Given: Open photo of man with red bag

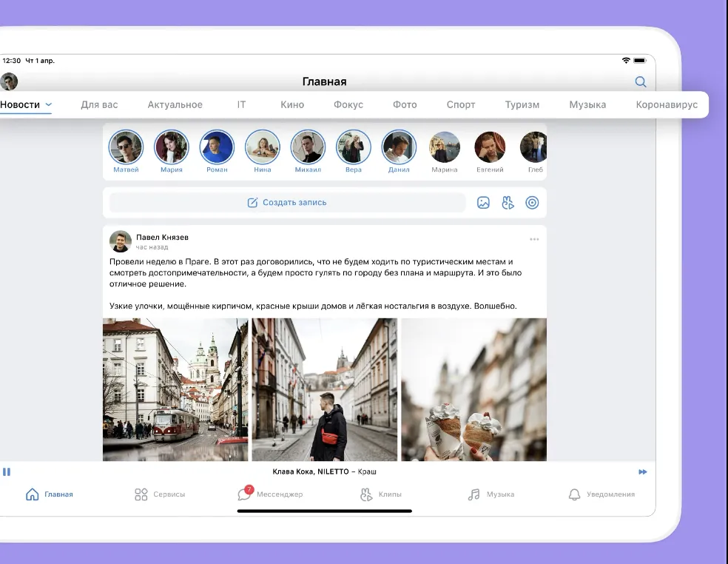Looking at the screenshot, I should pos(325,389).
